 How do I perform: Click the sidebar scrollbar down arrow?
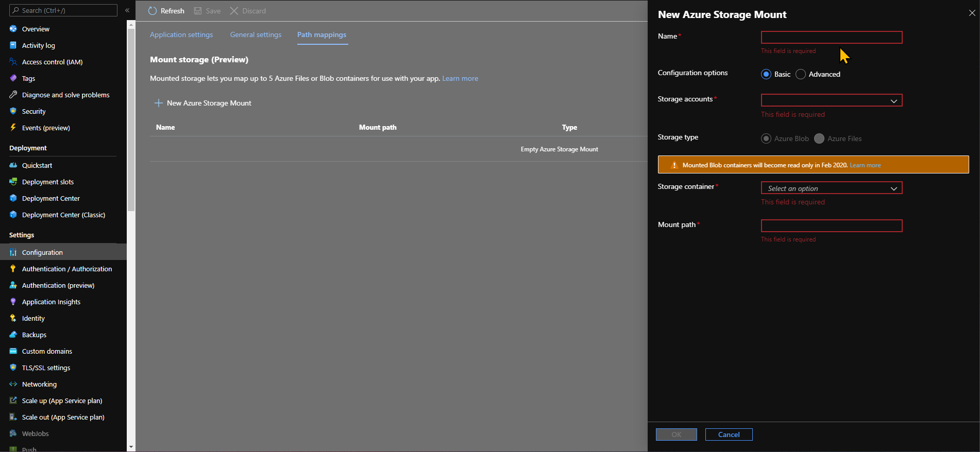click(131, 447)
